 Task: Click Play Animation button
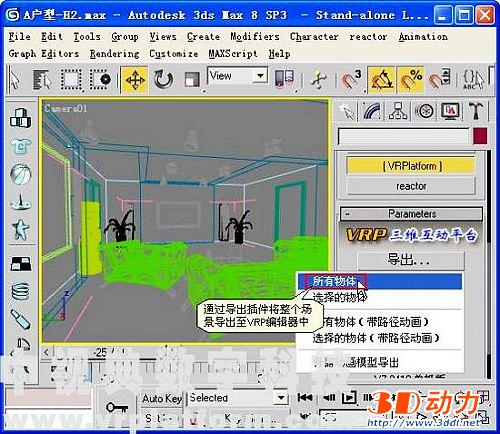click(x=349, y=397)
